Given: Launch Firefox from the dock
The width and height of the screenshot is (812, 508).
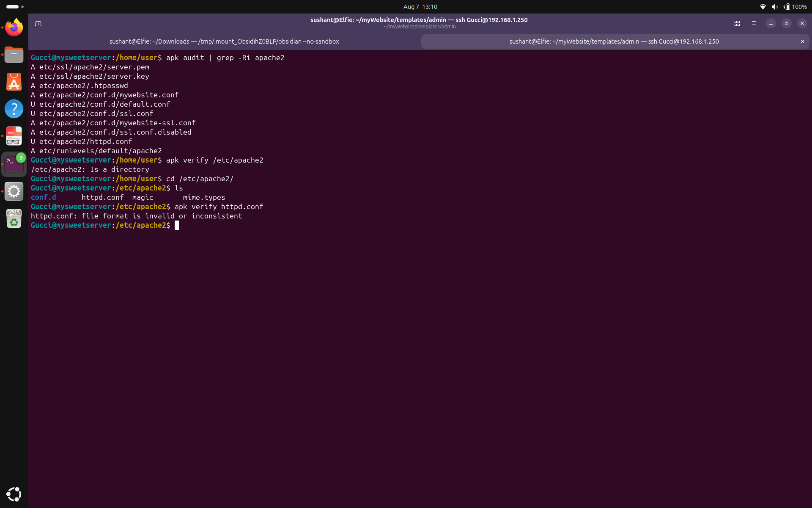Looking at the screenshot, I should tap(14, 28).
